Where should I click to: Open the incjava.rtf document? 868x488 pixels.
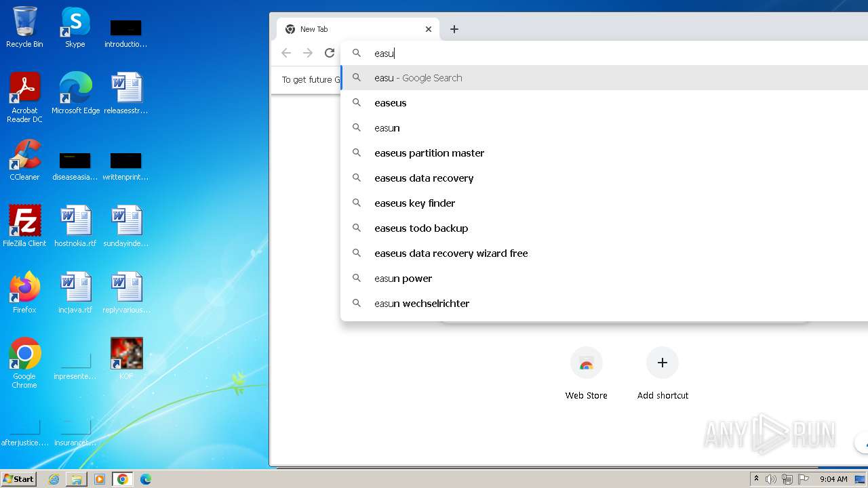click(x=75, y=292)
